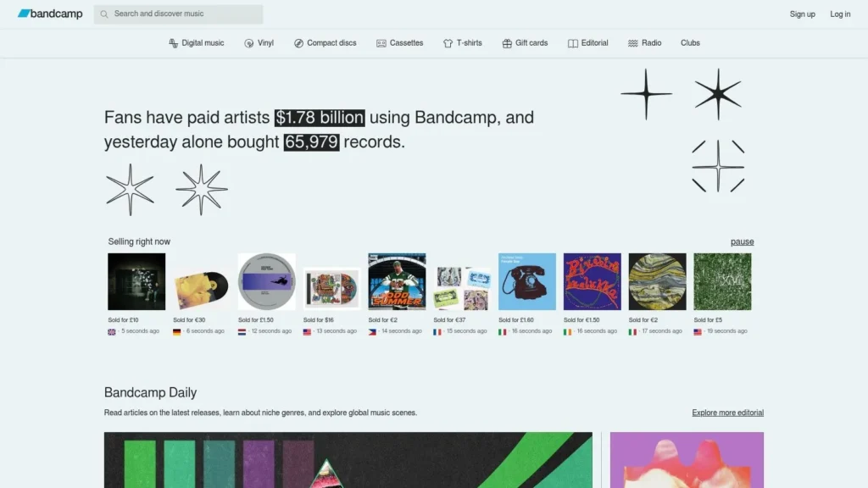This screenshot has height=488, width=868.
Task: Open Odd Summer album sold for €2
Action: click(x=397, y=281)
